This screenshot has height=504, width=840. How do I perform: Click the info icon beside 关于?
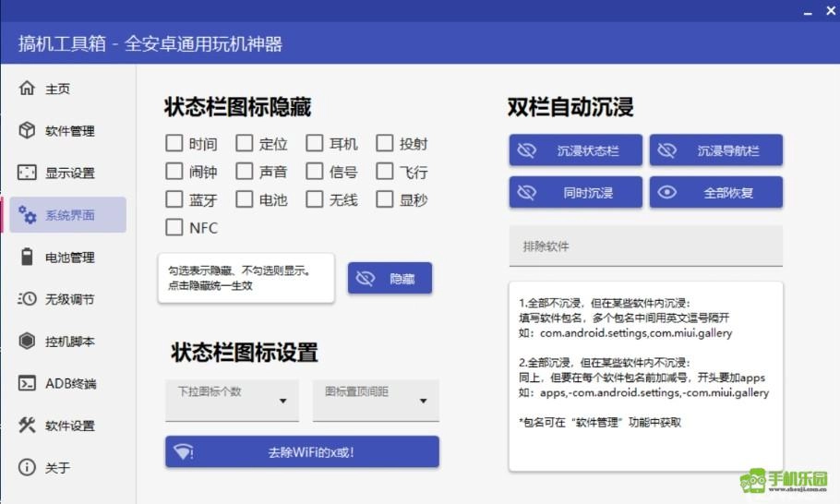[x=27, y=467]
